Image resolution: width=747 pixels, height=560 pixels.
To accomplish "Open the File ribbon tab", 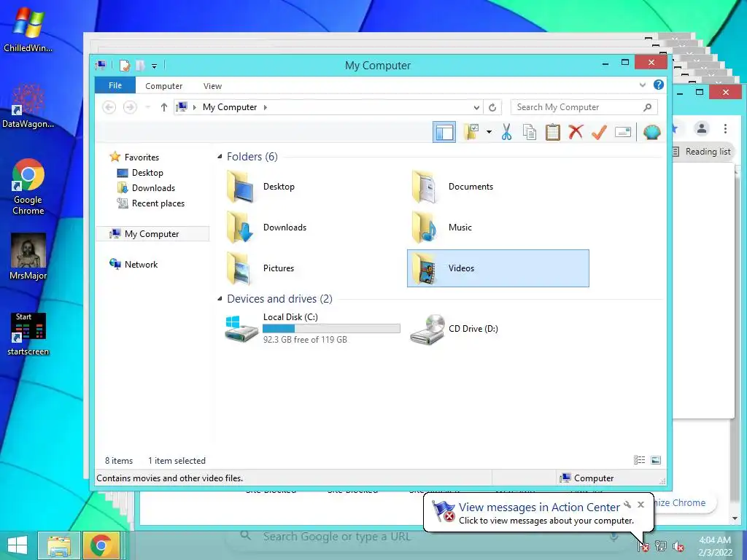I will click(x=115, y=85).
